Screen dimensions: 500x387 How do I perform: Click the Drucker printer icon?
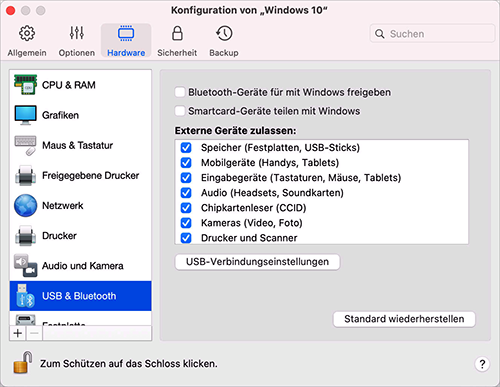(25, 236)
